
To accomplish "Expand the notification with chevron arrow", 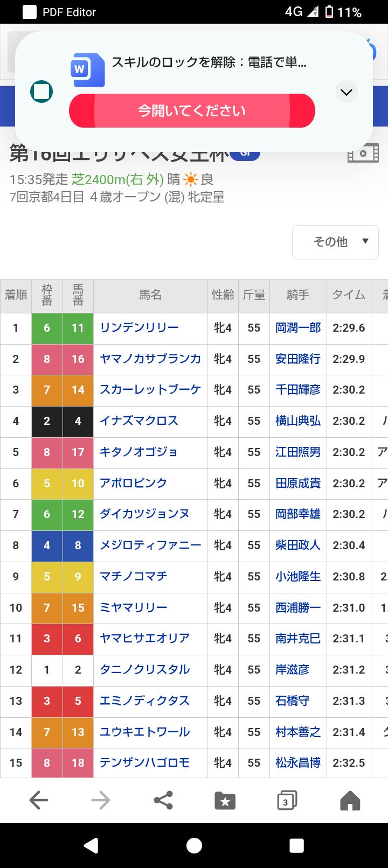I will (347, 92).
